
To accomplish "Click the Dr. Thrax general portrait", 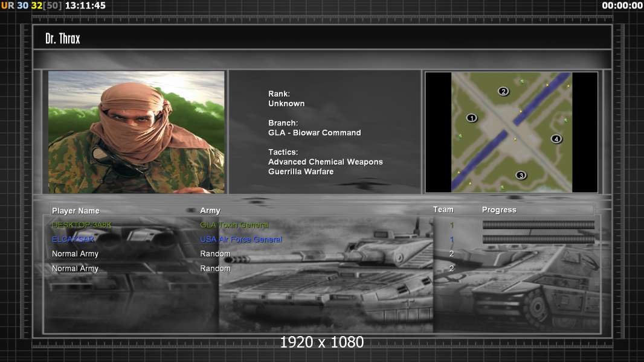I will click(137, 132).
